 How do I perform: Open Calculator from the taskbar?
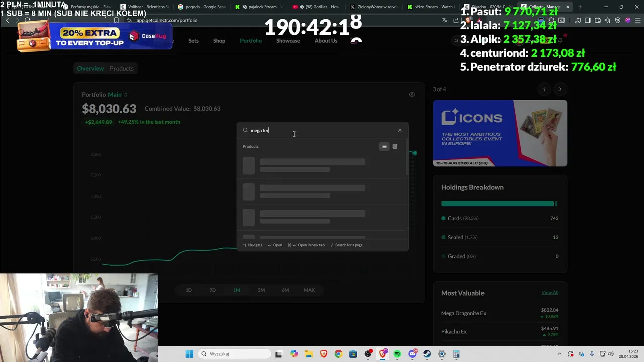[456, 354]
